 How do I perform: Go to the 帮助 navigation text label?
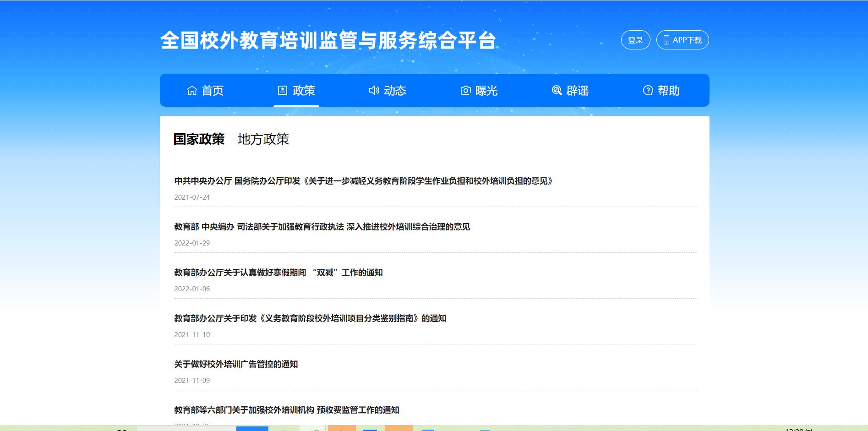pos(668,91)
